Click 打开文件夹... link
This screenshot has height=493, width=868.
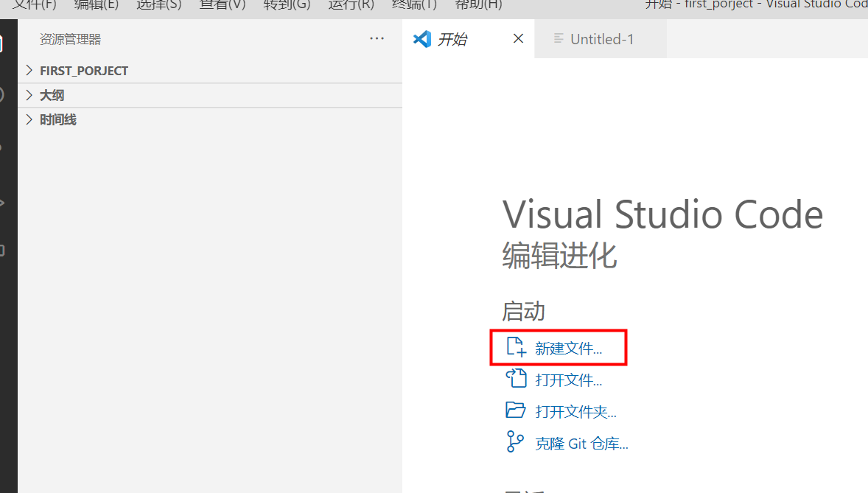coord(575,412)
